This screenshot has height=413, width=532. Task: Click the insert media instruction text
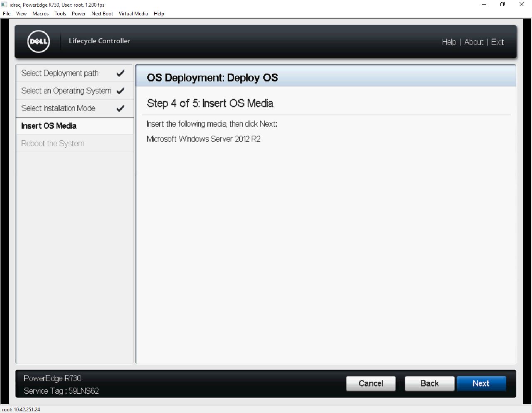point(212,124)
